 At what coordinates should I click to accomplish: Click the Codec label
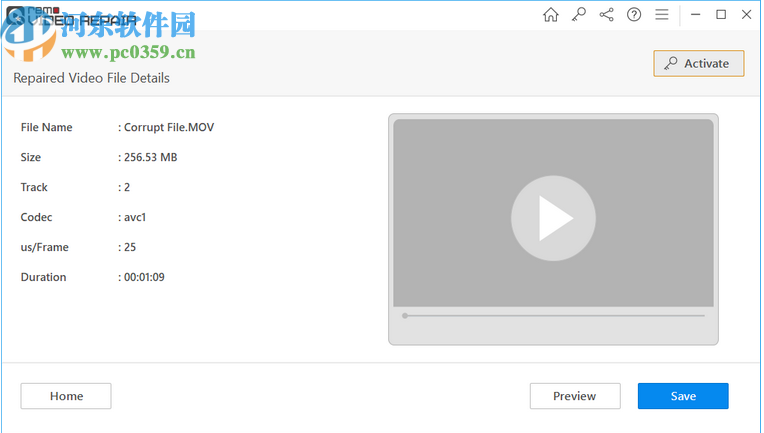37,217
